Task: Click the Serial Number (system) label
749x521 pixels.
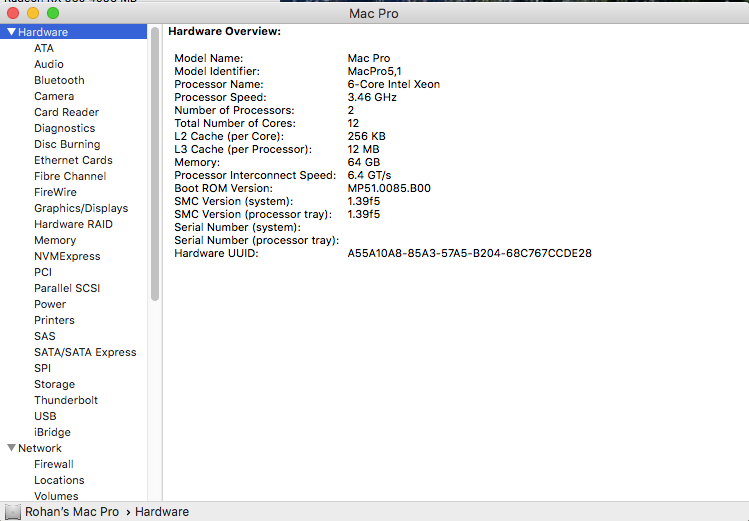Action: point(237,227)
